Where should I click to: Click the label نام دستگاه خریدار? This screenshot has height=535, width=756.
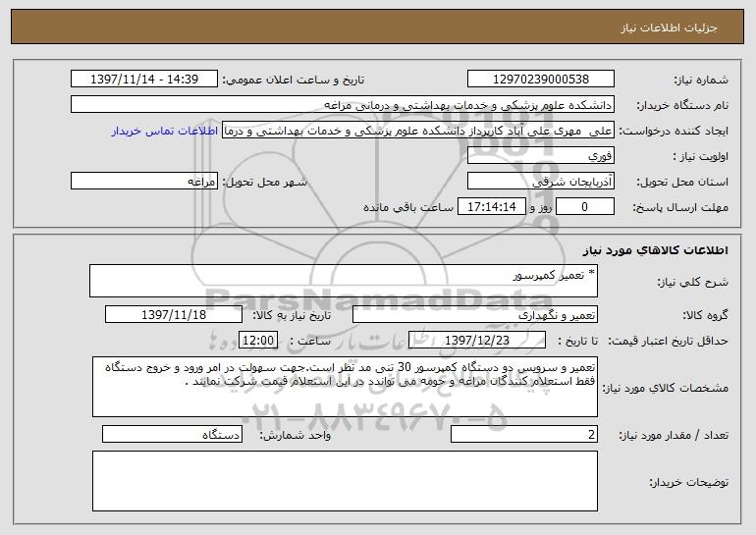(682, 106)
